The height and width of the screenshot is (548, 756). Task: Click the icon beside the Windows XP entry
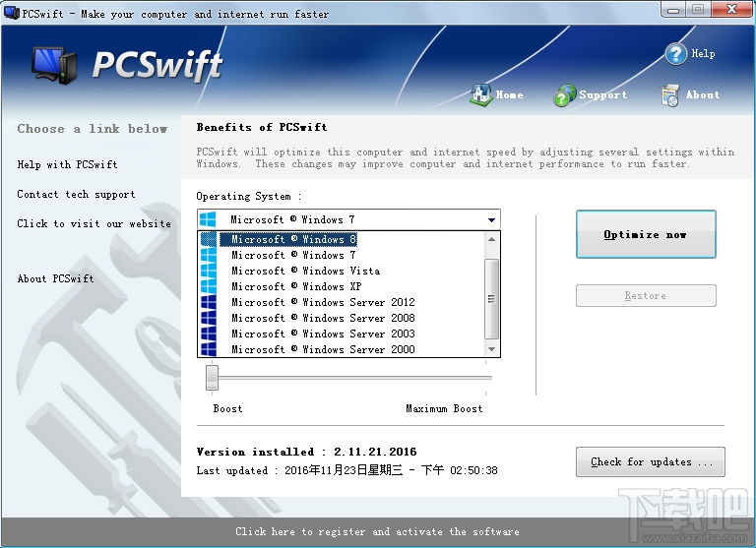coord(209,286)
